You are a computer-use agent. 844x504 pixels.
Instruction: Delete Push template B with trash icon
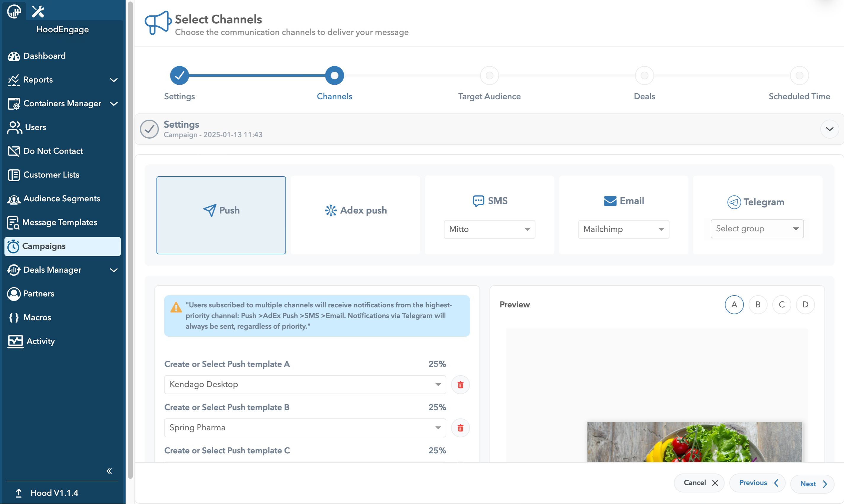[460, 428]
